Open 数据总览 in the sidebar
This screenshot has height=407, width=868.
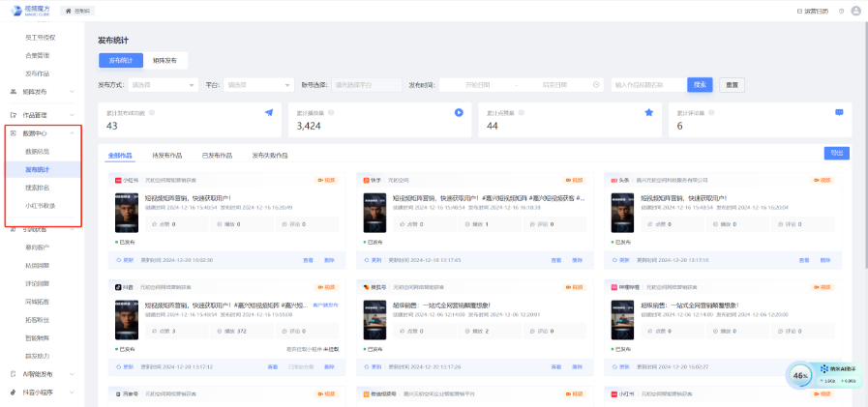(38, 151)
